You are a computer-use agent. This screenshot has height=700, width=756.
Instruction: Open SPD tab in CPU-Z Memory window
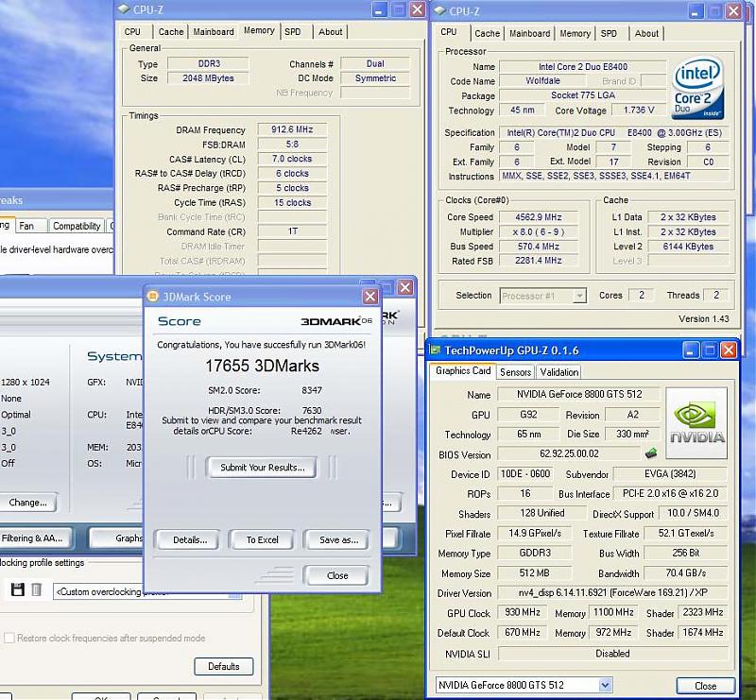pos(293,32)
